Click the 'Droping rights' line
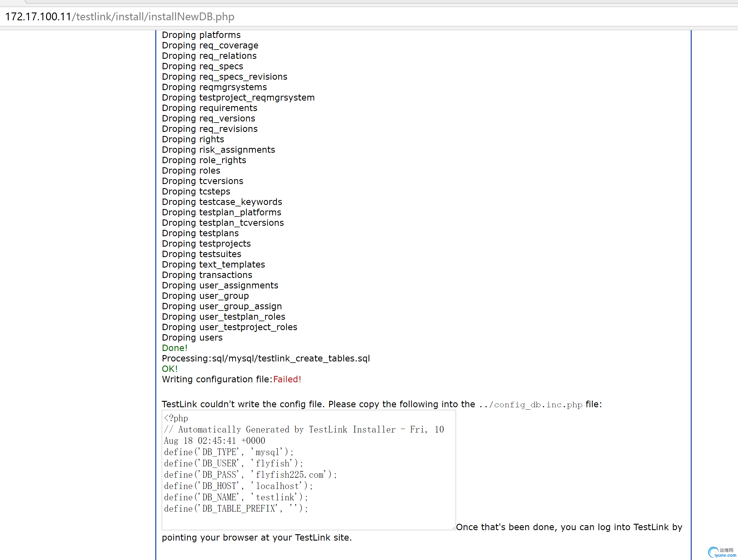Viewport: 738px width, 560px height. [193, 139]
